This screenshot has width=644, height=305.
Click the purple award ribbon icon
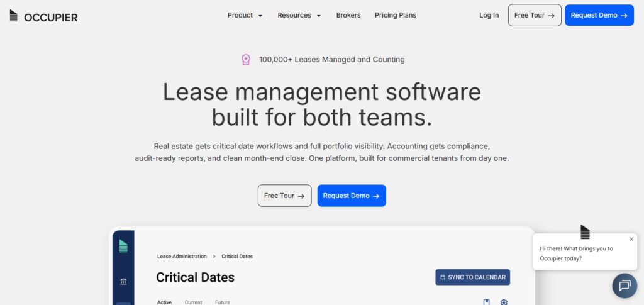point(246,60)
